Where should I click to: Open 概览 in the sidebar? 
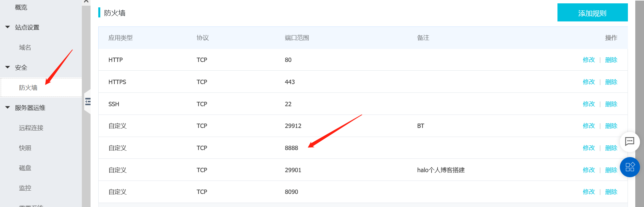click(x=21, y=7)
